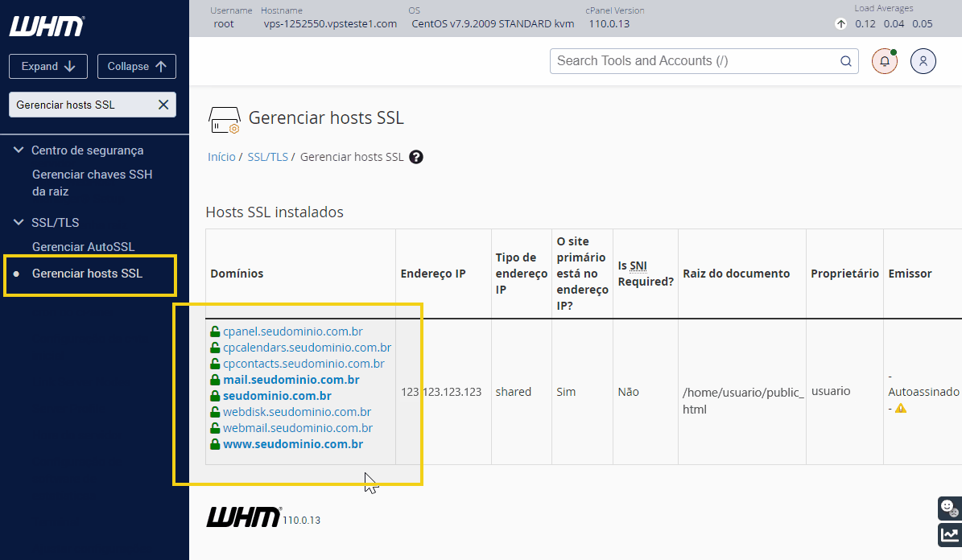Click the Proprietário column header
Screen dimensions: 962x560
844,274
